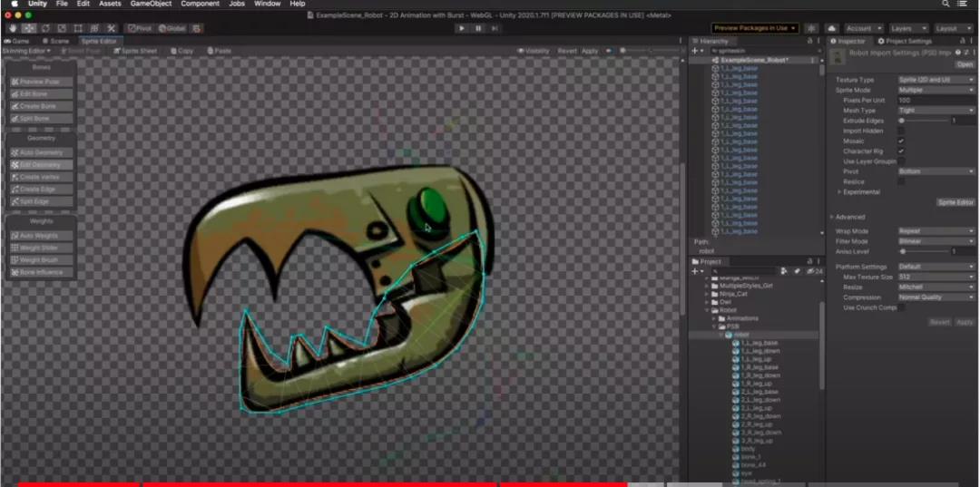This screenshot has width=980, height=487.
Task: Enable Use Crunch Compression checkbox
Action: tap(901, 307)
